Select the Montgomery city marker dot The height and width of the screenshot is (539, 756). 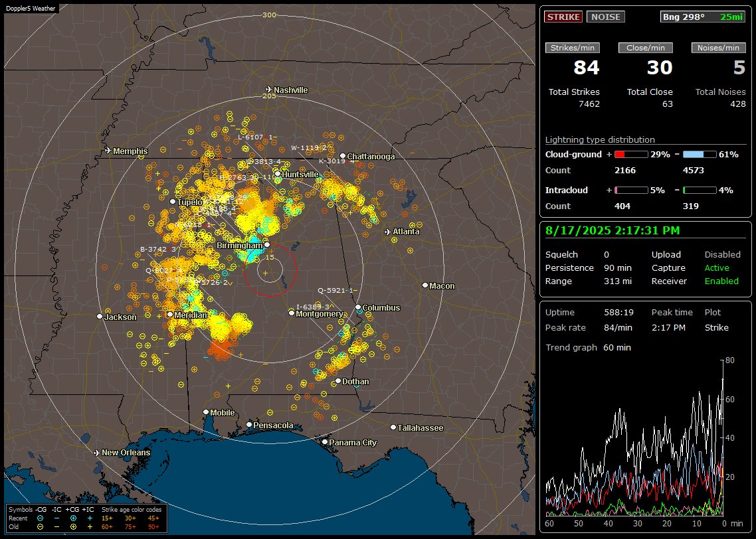coord(291,313)
